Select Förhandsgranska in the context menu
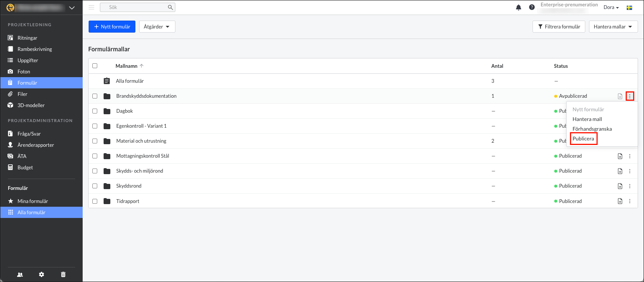This screenshot has width=644, height=282. pos(592,129)
